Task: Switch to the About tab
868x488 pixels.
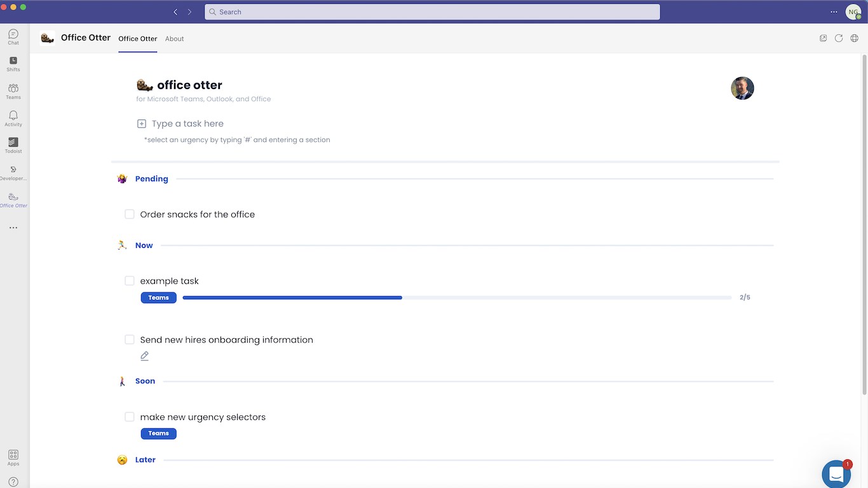Action: coord(175,39)
